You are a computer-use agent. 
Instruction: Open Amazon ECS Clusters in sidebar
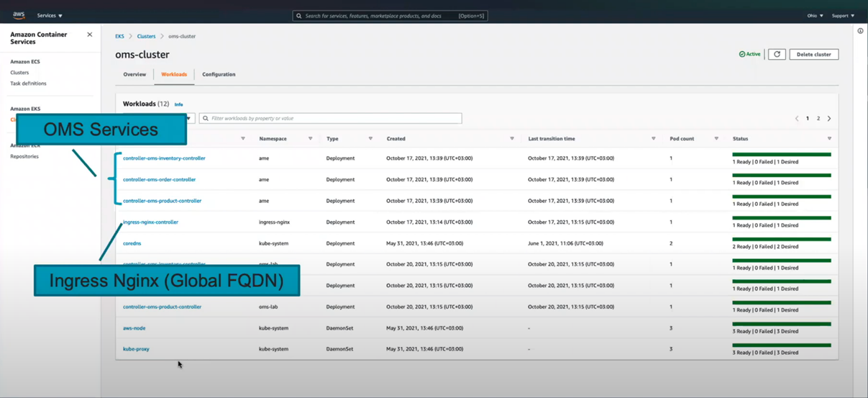click(x=19, y=73)
